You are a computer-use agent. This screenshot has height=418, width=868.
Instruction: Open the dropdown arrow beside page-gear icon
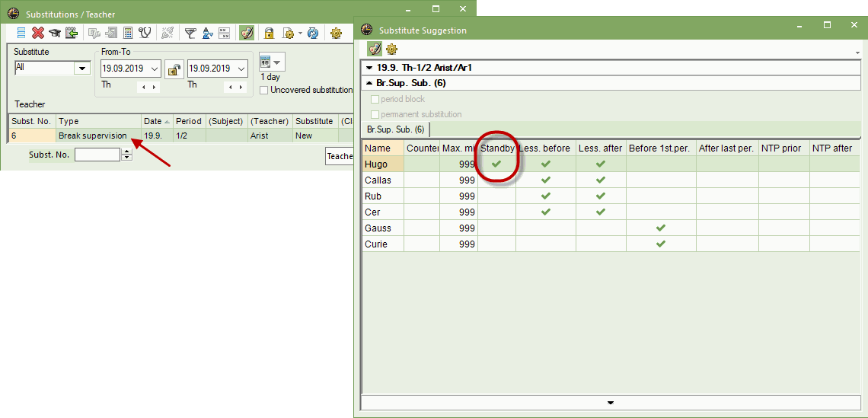point(300,34)
